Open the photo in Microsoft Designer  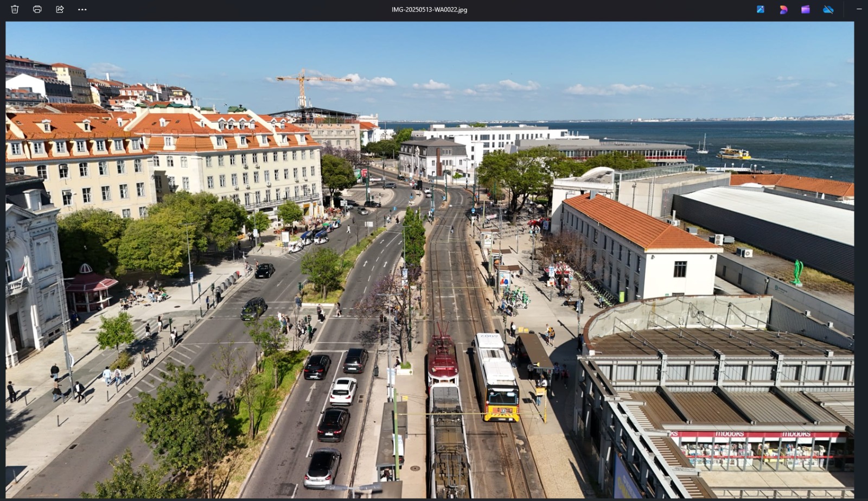pos(783,9)
